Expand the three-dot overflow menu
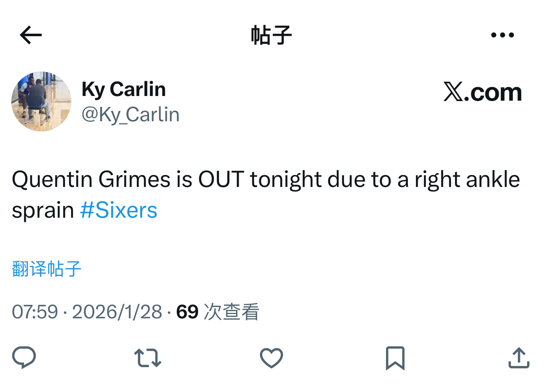The image size is (543, 392). click(503, 35)
